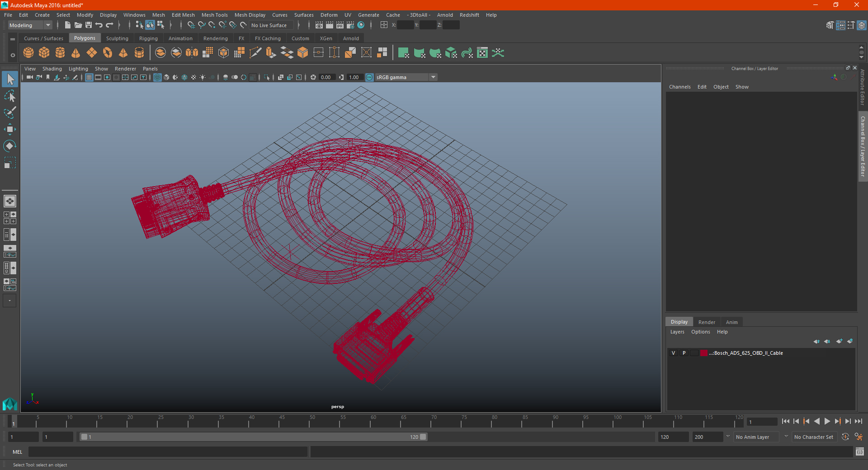Screen dimensions: 868x470
Task: Switch to the Sculpting shelf tab
Action: 117,38
